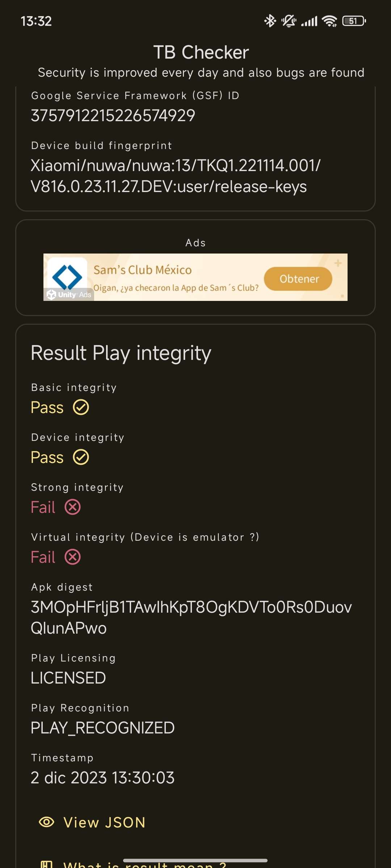391x868 pixels.
Task: Select the device build fingerprint text
Action: (x=176, y=176)
